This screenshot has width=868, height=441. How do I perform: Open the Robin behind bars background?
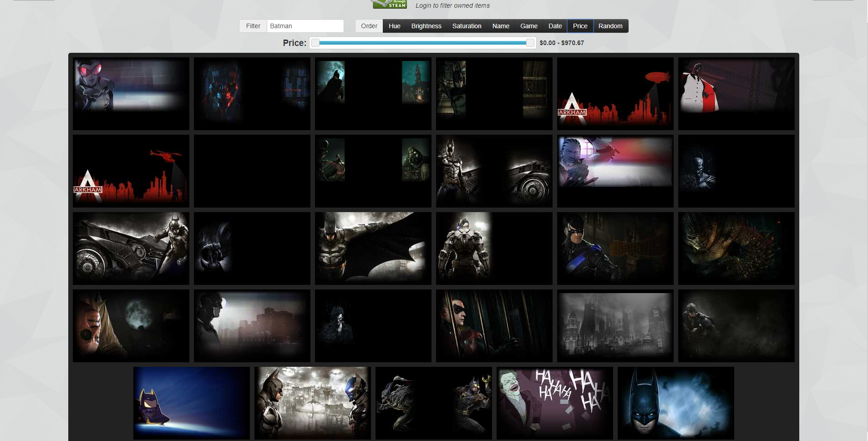(x=494, y=326)
